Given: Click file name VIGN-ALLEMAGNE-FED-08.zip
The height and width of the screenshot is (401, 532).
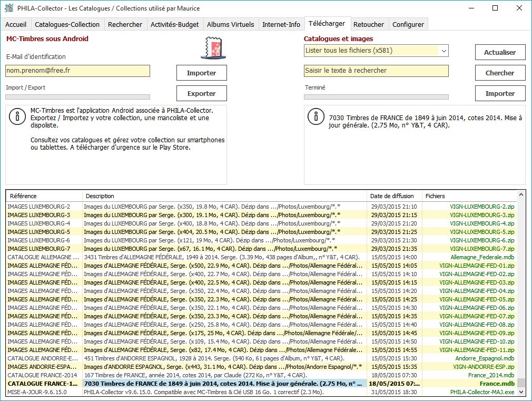Looking at the screenshot, I should 477,325.
